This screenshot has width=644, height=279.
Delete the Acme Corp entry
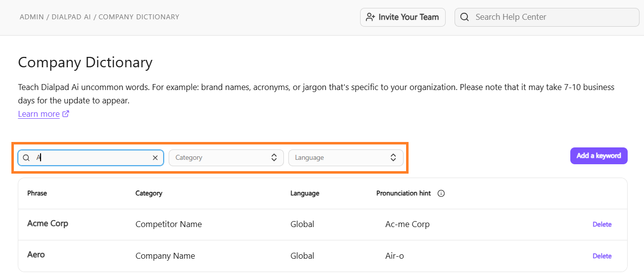602,225
